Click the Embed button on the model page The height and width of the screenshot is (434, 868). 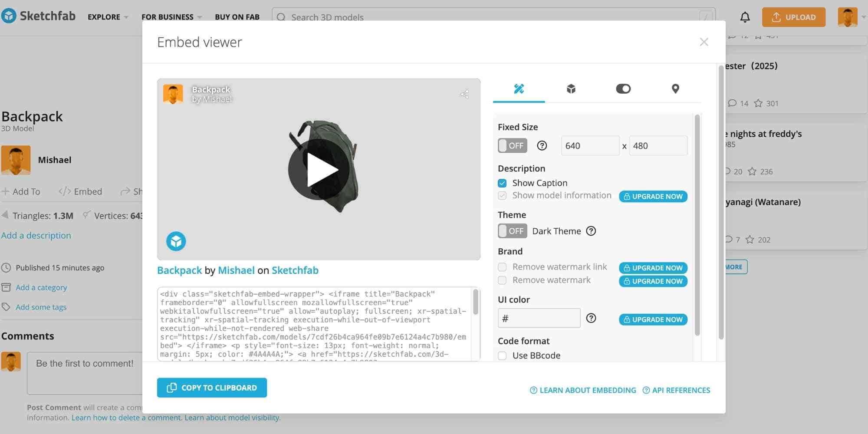point(80,191)
